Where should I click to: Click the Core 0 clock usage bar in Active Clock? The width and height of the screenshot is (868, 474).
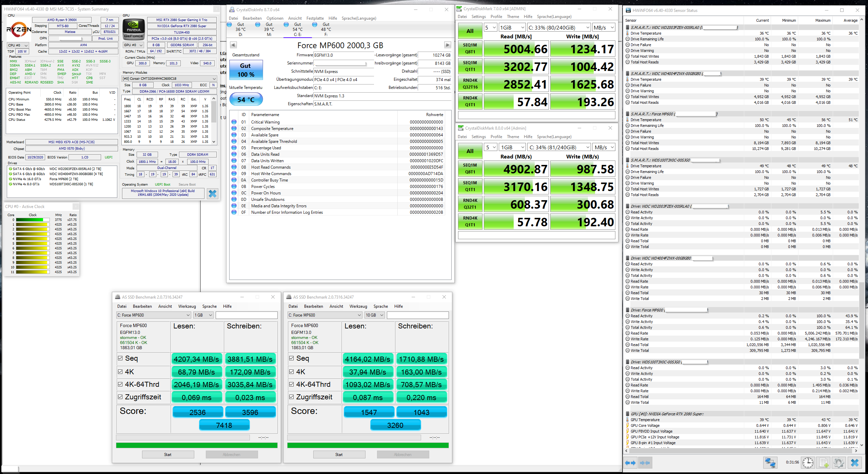click(33, 220)
